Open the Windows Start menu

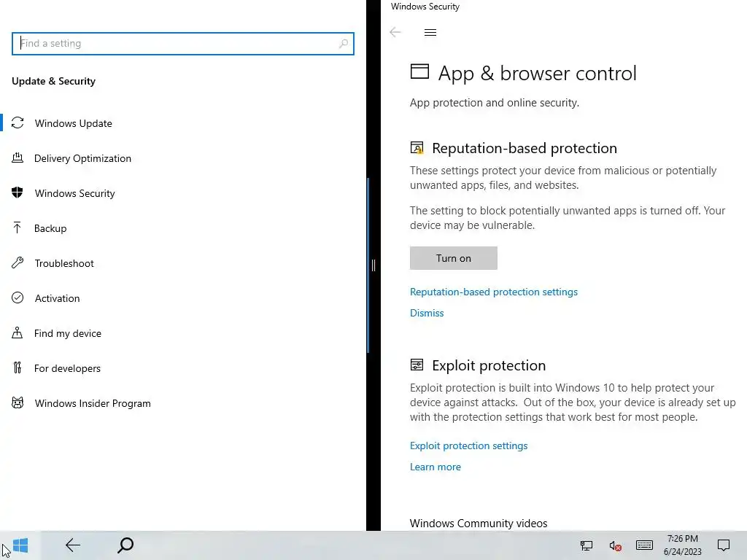tap(20, 545)
